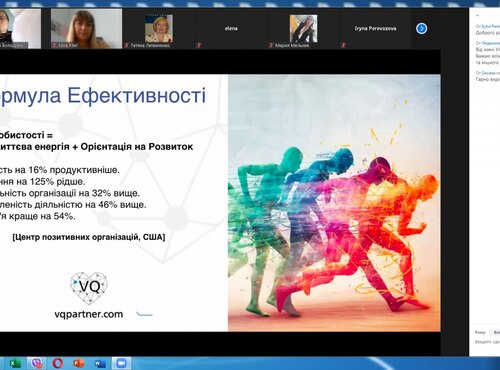Screen dimensions: 500x370
Task: Select the elena participant tile
Action: click(x=231, y=29)
